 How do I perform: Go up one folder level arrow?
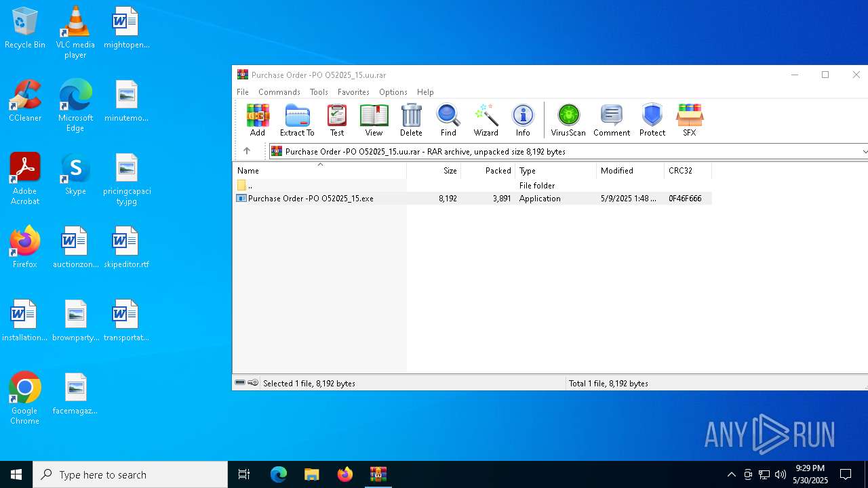pyautogui.click(x=247, y=151)
